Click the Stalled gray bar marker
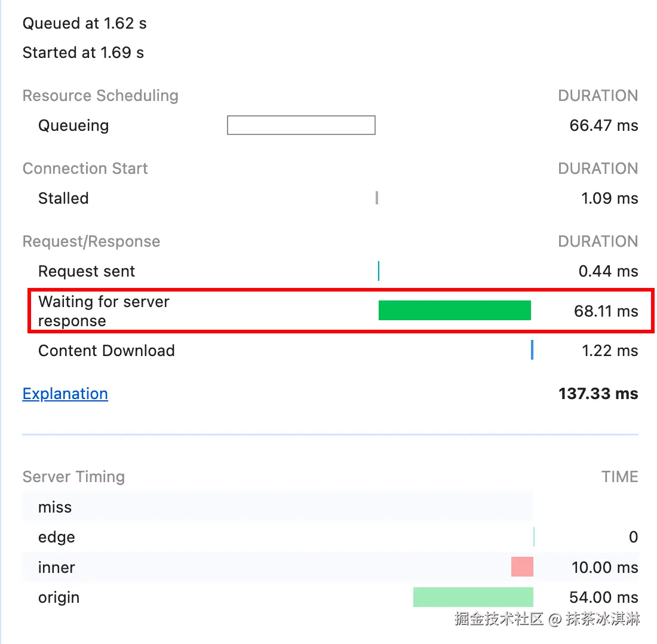657x644 pixels. pyautogui.click(x=377, y=198)
